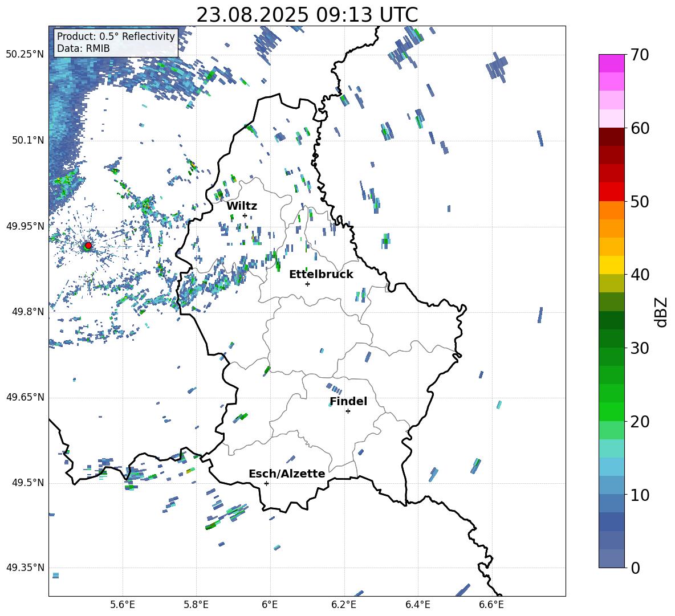Click the 50 tick on the colorbar
The width and height of the screenshot is (675, 616).
640,202
